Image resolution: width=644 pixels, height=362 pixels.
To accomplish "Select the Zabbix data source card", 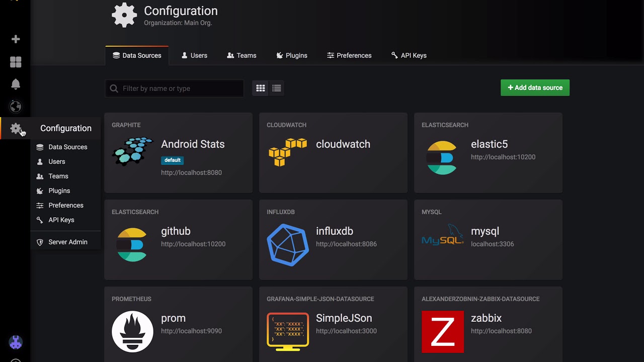I will 488,324.
